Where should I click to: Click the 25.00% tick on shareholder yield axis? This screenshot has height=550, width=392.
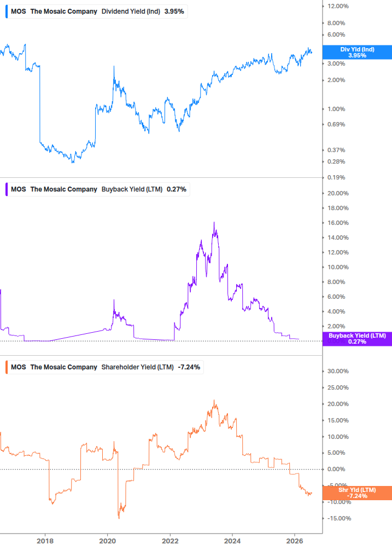tap(338, 387)
